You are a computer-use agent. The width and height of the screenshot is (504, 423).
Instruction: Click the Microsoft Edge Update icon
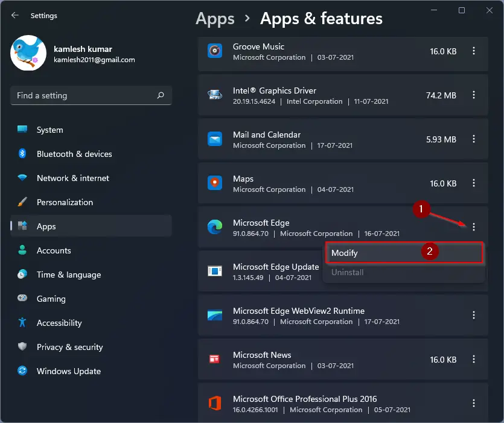pos(215,271)
